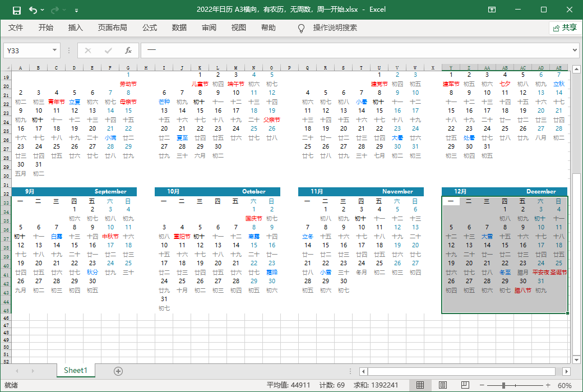Image resolution: width=583 pixels, height=392 pixels.
Task: Add a new sheet with the plus button
Action: click(118, 371)
